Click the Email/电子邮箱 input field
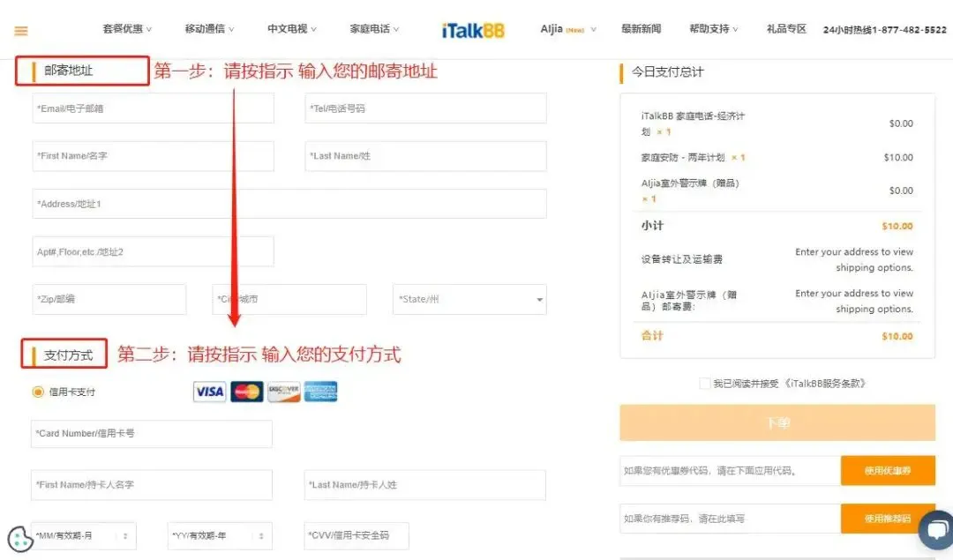The height and width of the screenshot is (560, 953). (153, 109)
